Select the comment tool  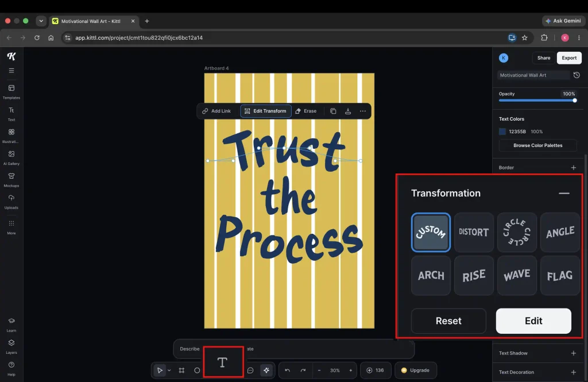[x=250, y=371]
